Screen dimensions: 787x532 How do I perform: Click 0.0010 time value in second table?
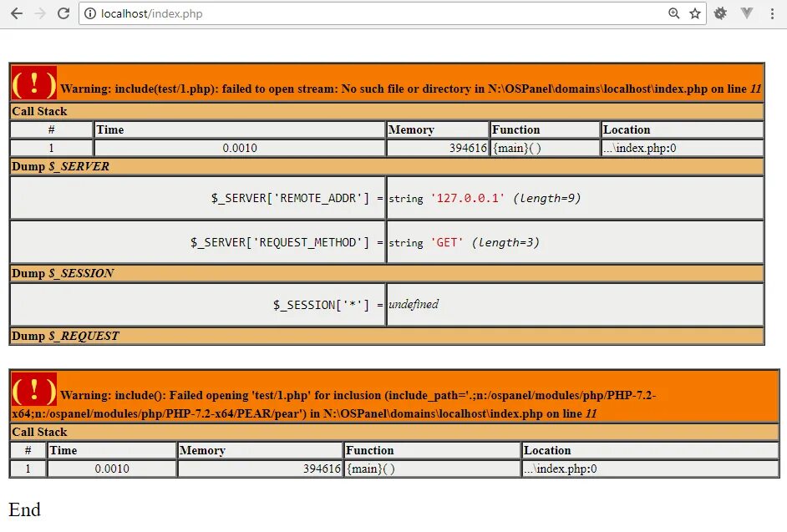[112, 469]
